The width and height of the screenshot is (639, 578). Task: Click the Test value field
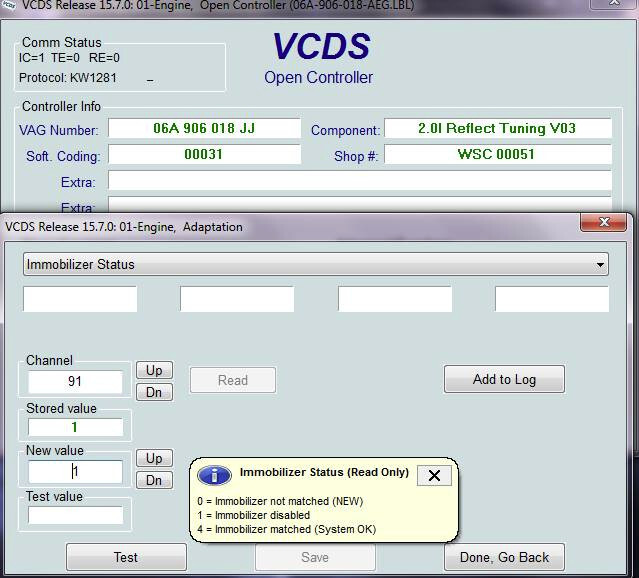pos(75,515)
